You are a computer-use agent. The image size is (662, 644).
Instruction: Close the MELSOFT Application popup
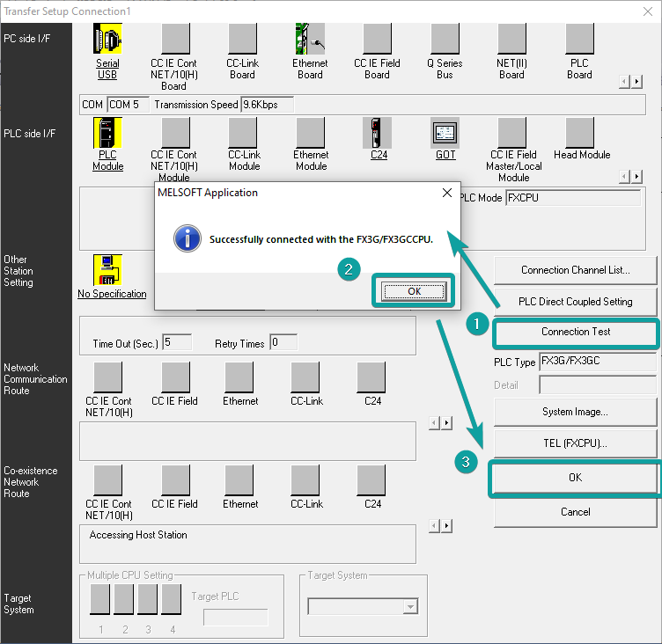click(446, 193)
